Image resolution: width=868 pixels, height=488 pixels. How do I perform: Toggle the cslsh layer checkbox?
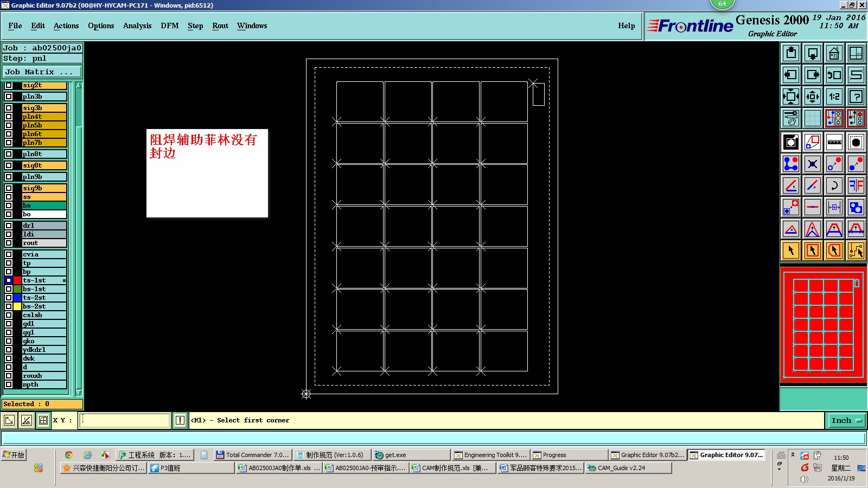point(9,315)
